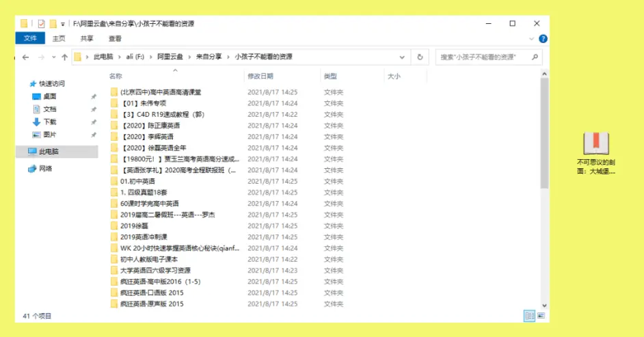This screenshot has height=337, width=644.
Task: Click the Back navigation arrow
Action: coord(25,57)
